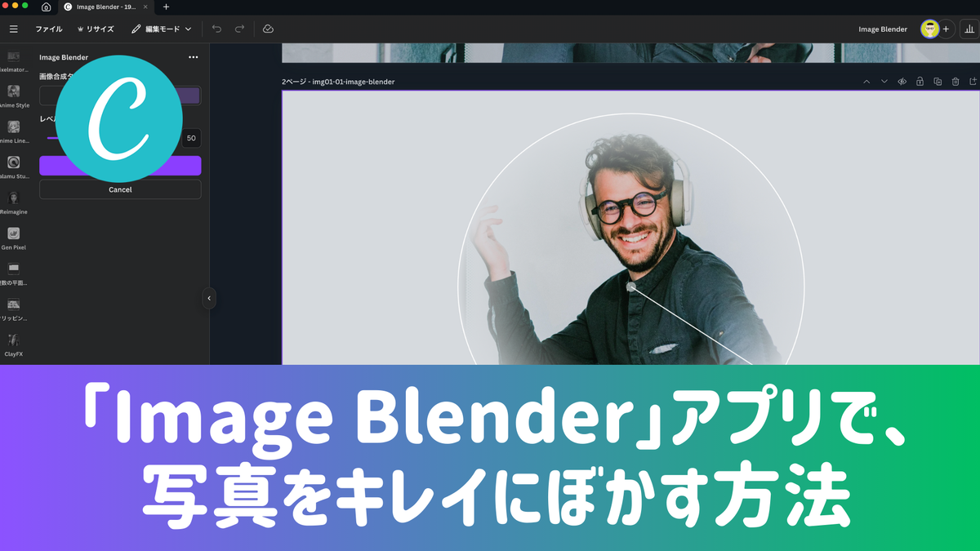This screenshot has height=551, width=980.
Task: Open the Pixelmator app in sidebar
Action: 13,62
